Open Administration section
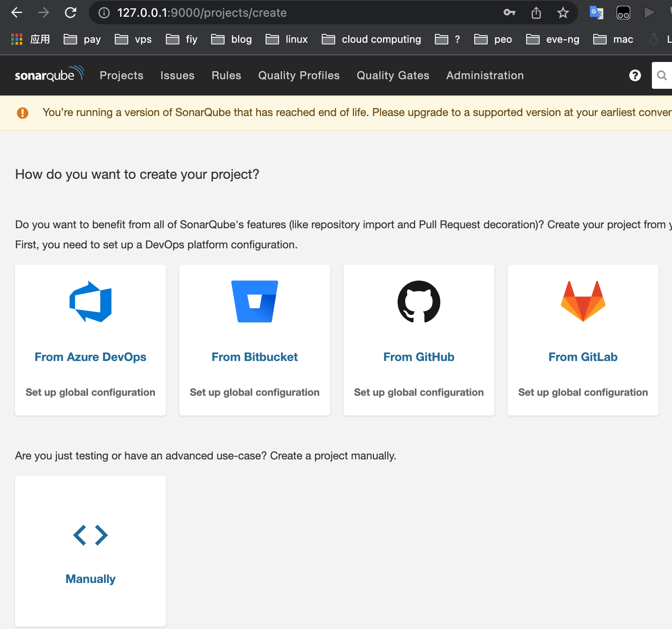Screen dimensions: 672x629 (x=485, y=75)
